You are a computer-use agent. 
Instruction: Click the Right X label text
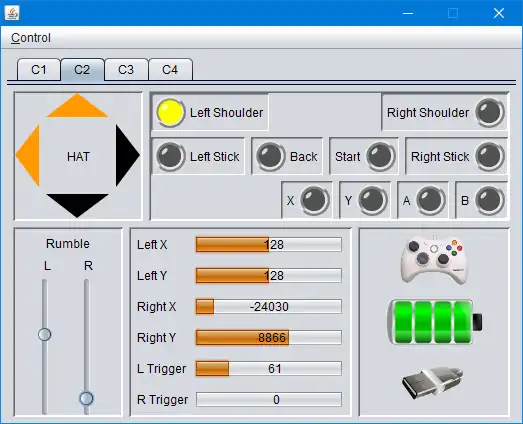tap(156, 307)
